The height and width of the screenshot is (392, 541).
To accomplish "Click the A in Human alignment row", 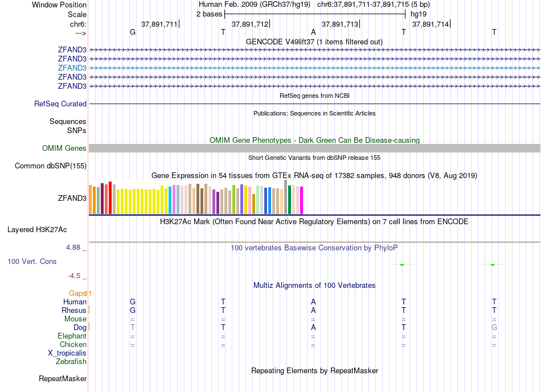I will coord(313,302).
